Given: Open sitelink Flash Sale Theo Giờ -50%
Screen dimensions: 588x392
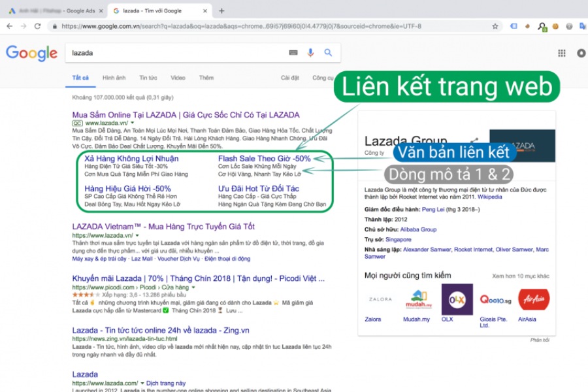Looking at the screenshot, I should [x=265, y=158].
